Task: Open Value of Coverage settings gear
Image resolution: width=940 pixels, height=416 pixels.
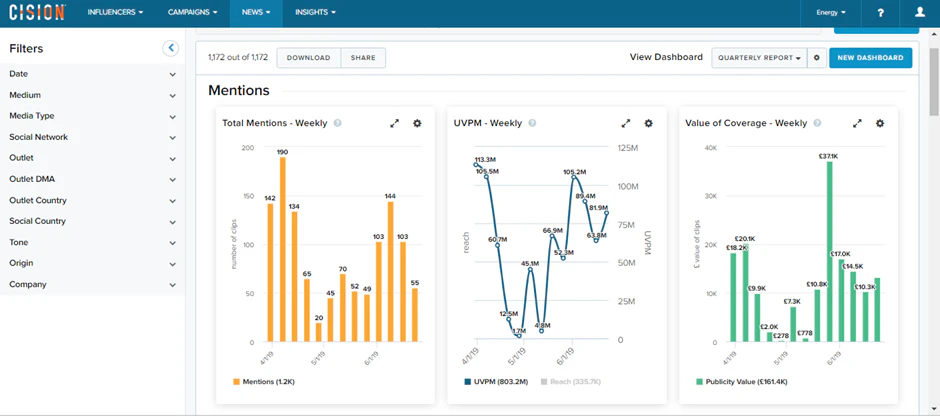Action: (x=880, y=123)
